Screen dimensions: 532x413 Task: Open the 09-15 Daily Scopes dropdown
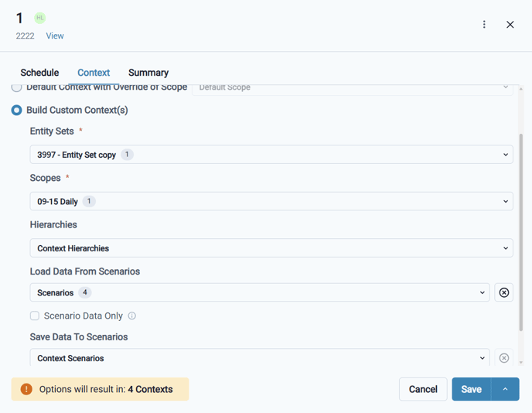(271, 201)
